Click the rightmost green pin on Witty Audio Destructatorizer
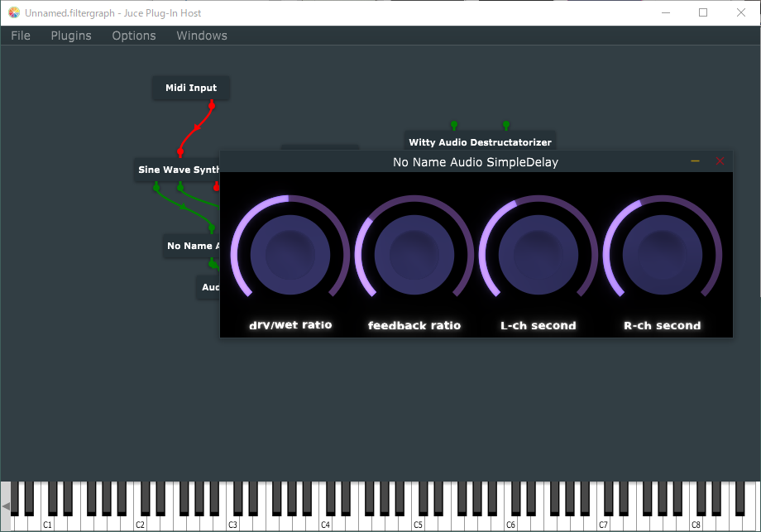Image resolution: width=761 pixels, height=532 pixels. pyautogui.click(x=506, y=122)
